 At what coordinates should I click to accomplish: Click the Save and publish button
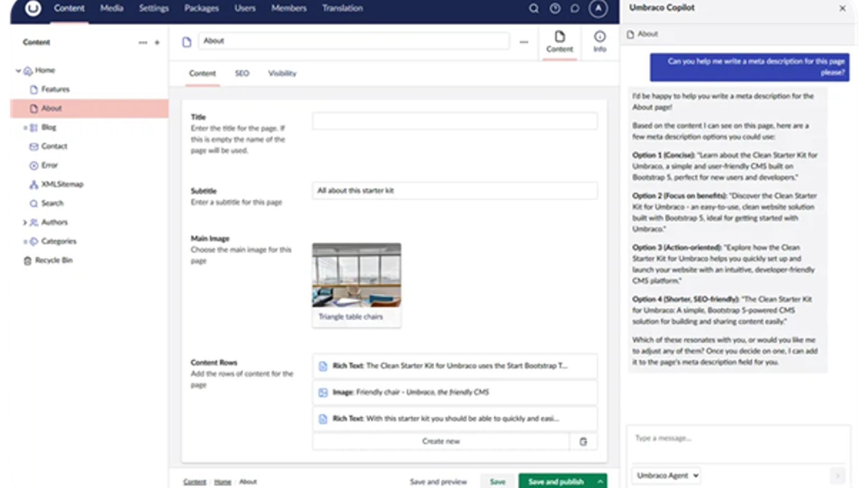[556, 482]
